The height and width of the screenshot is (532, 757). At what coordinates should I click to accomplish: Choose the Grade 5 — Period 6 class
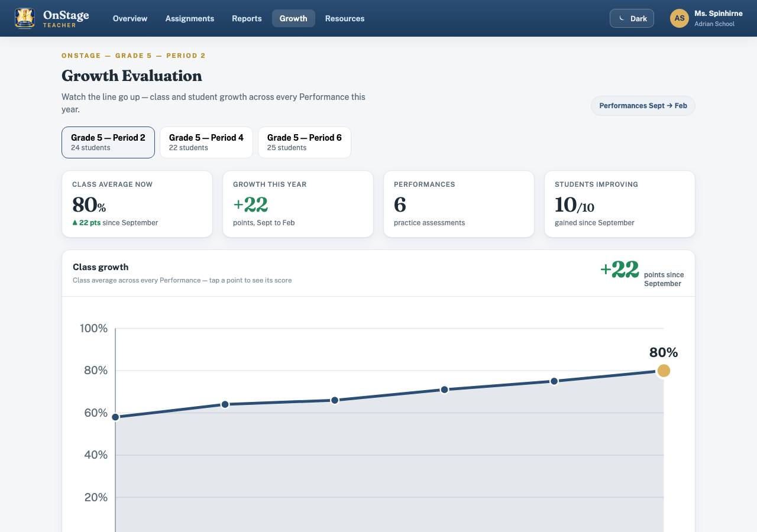click(305, 142)
